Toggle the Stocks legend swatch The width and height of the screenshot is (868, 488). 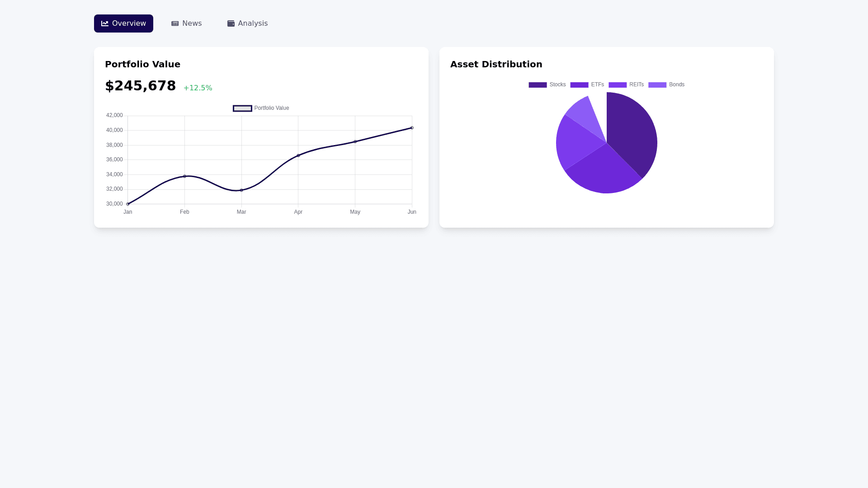click(538, 85)
